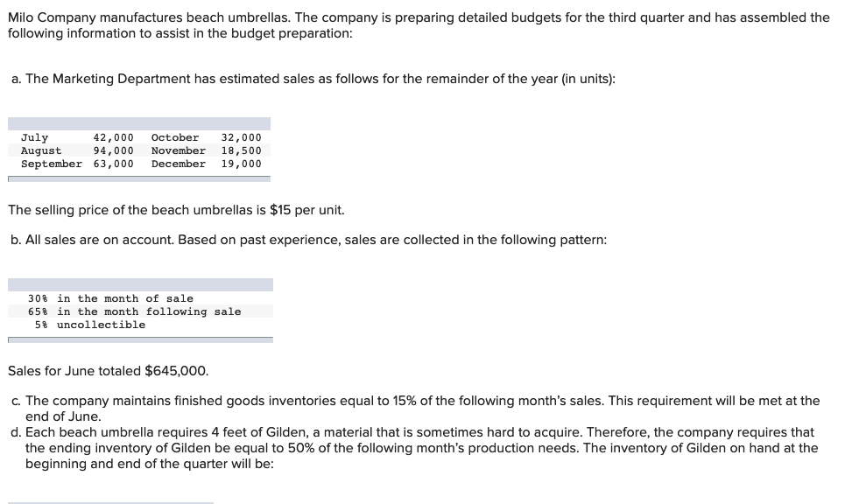Click the 'Milo Company manufactures' opening paragraph
Screen dimensions: 859x504
point(419,25)
